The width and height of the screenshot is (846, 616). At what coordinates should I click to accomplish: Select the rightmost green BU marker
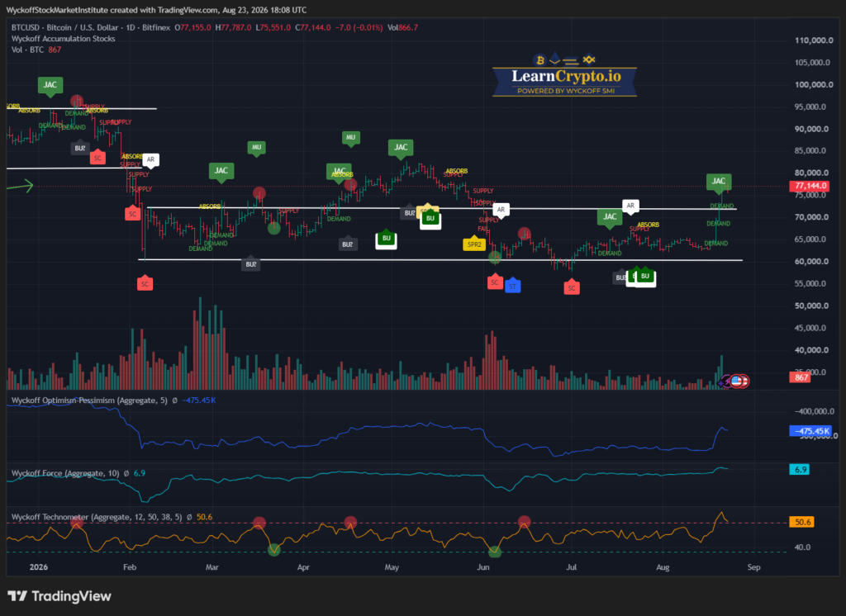(645, 276)
